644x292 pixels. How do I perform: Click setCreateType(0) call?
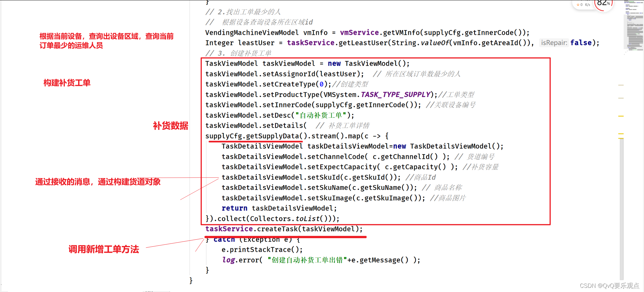point(295,84)
